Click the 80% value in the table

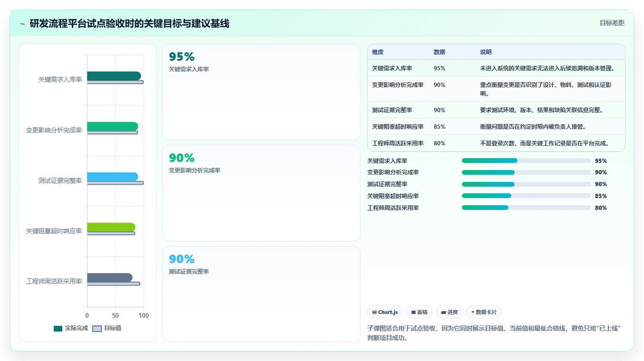[x=439, y=143]
